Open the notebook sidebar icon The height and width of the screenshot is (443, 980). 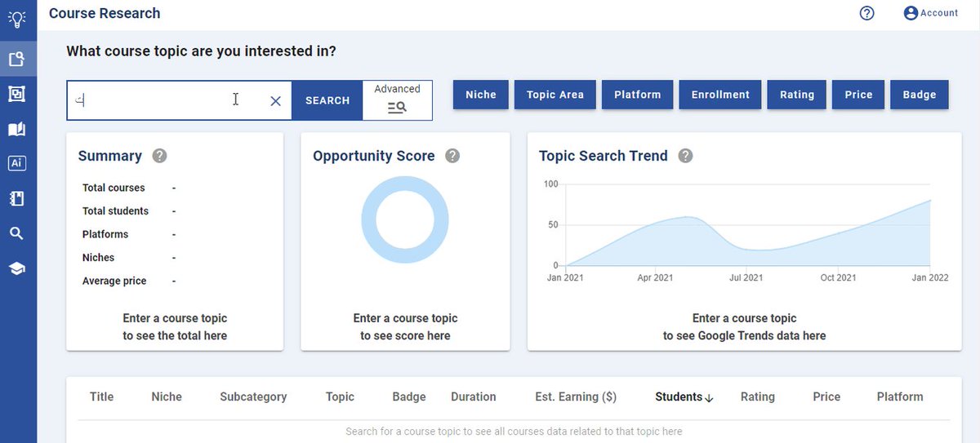pos(17,198)
